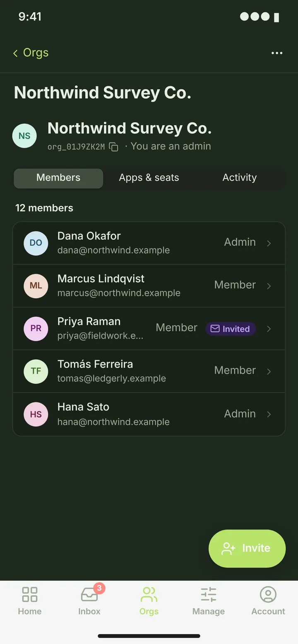Screen dimensions: 298x644
Task: Tap Tomás Ferreira's Member role label
Action: pyautogui.click(x=235, y=370)
